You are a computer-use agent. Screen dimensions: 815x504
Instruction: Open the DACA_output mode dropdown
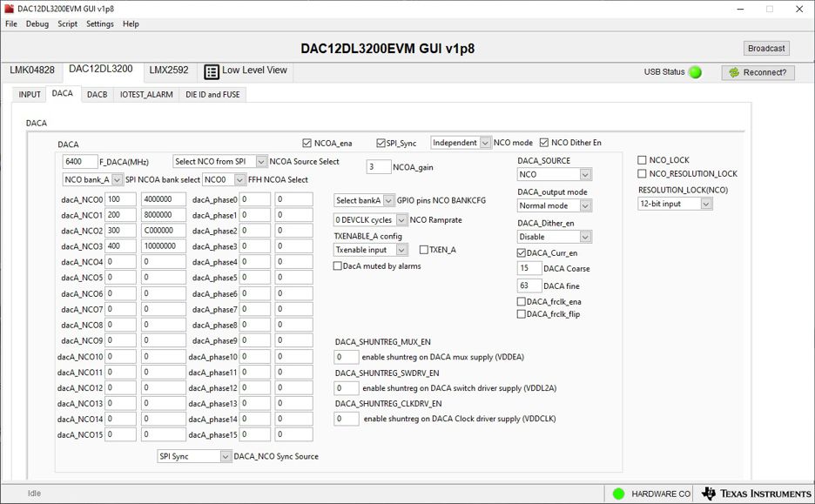click(x=554, y=205)
